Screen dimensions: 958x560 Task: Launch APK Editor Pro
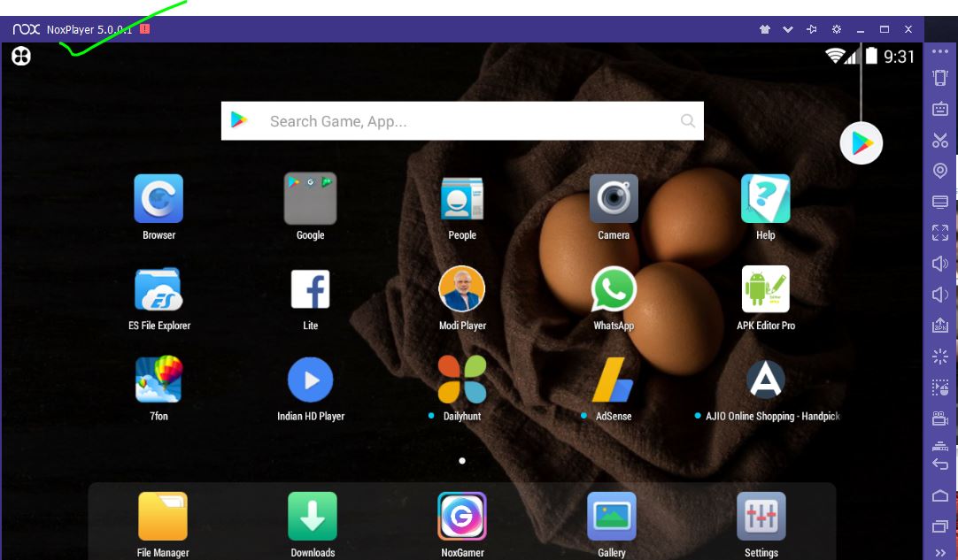tap(766, 289)
